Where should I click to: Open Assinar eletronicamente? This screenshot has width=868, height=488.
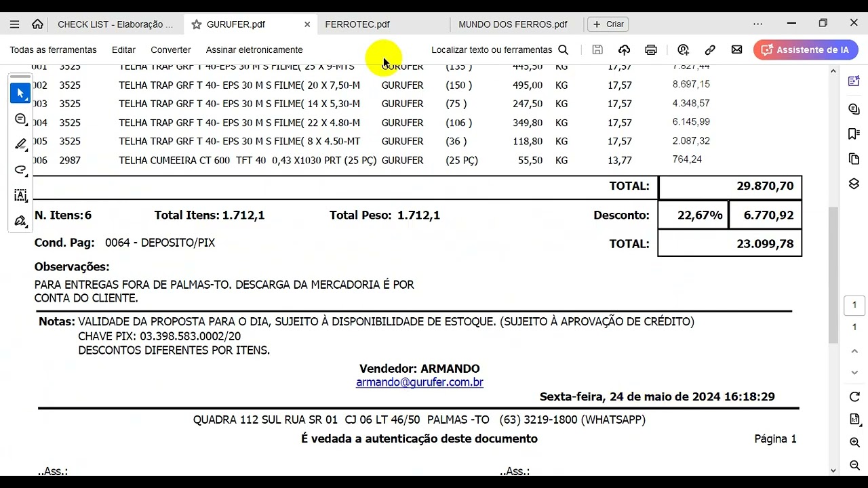254,49
